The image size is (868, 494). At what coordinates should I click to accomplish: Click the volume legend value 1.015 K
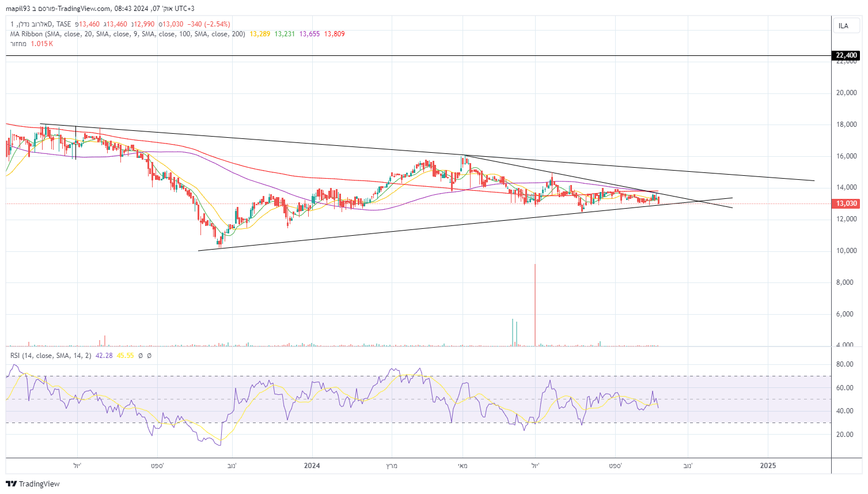click(42, 44)
